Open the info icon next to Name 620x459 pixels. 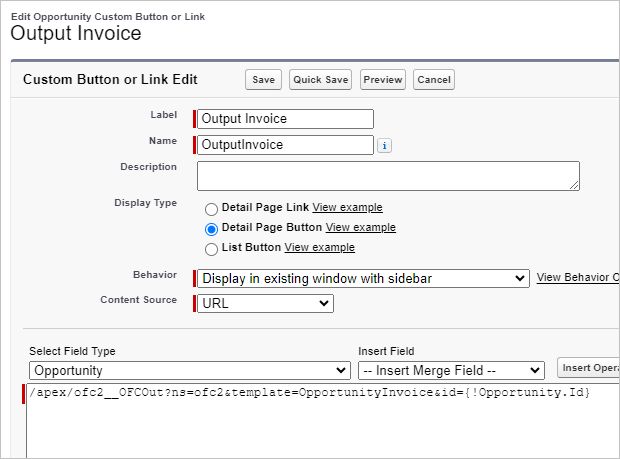[x=384, y=145]
